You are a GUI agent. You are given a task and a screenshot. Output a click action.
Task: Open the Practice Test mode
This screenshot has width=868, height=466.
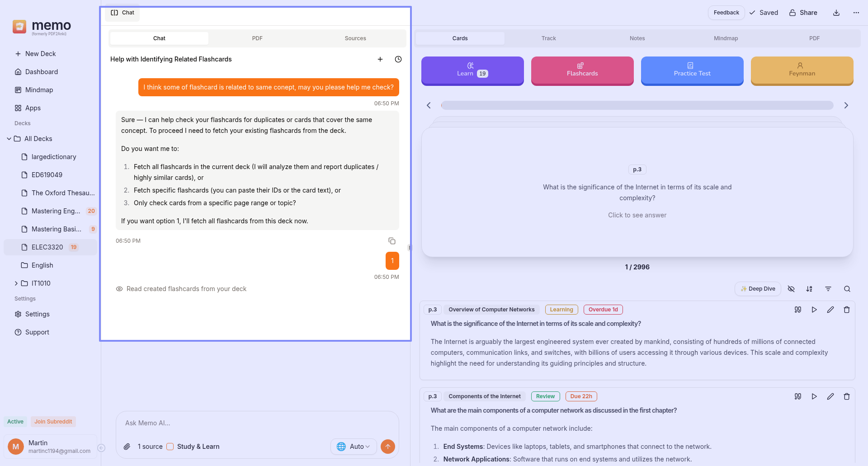(x=692, y=70)
